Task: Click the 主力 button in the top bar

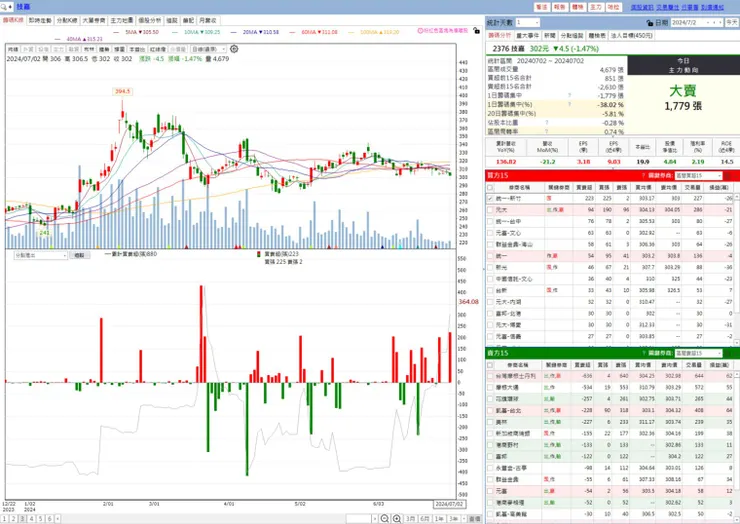Action: (x=596, y=7)
